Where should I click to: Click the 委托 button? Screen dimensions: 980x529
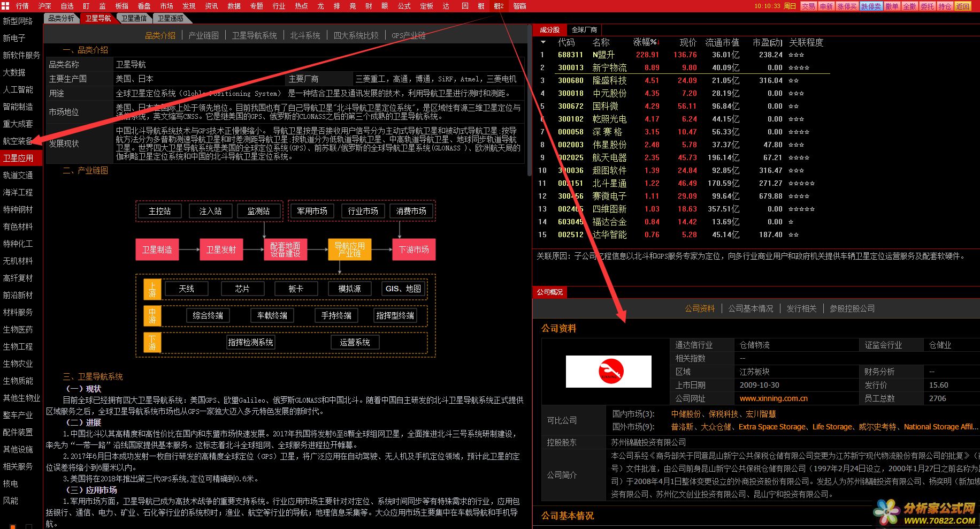928,6
